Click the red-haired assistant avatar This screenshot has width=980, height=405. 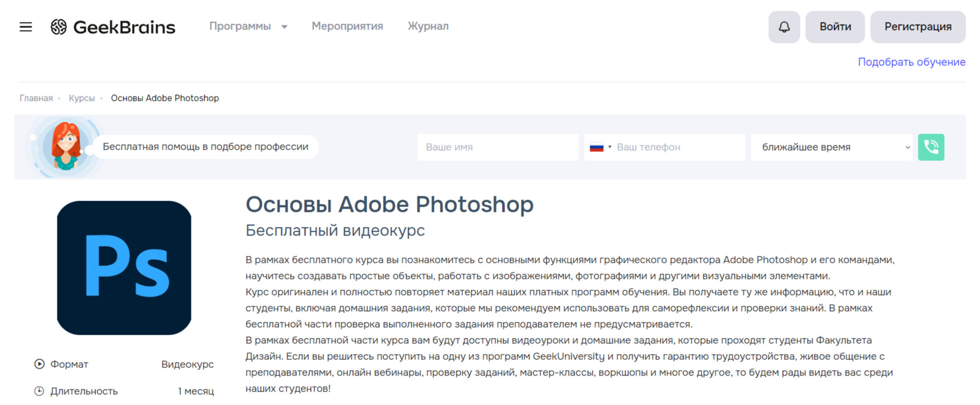(x=66, y=146)
